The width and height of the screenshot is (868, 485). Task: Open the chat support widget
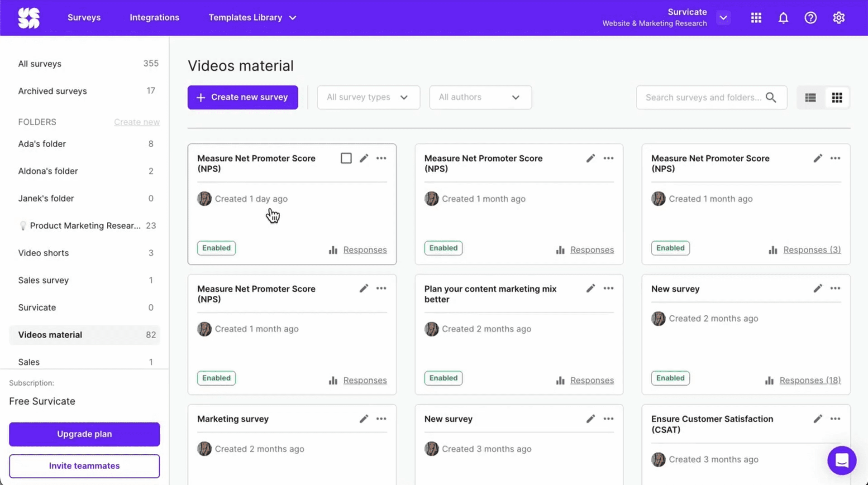point(841,460)
